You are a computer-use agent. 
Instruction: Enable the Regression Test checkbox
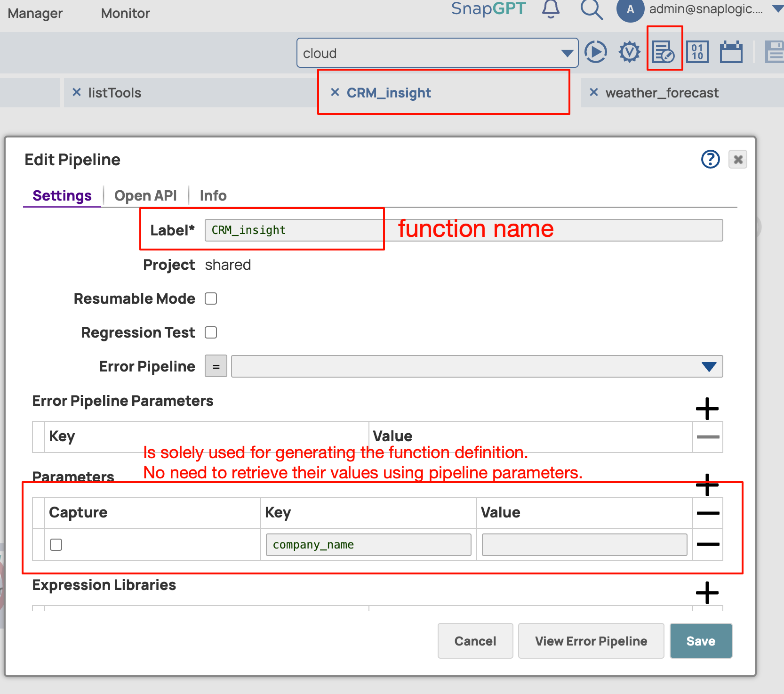pyautogui.click(x=211, y=333)
